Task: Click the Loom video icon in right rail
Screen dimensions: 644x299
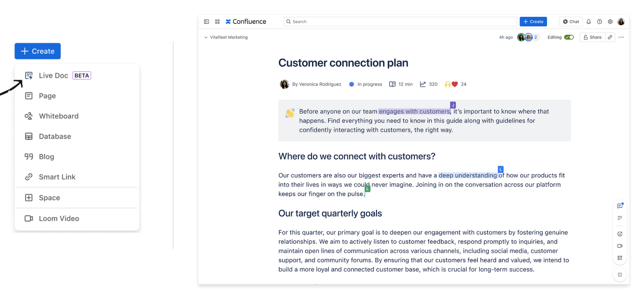Action: point(620,246)
